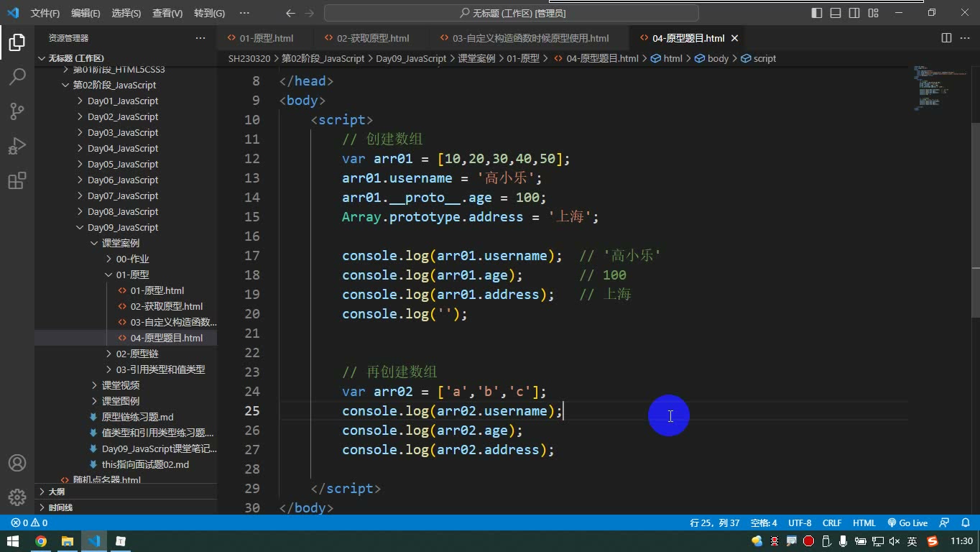Image resolution: width=980 pixels, height=552 pixels.
Task: Click the CRLF line ending indicator
Action: coord(832,523)
